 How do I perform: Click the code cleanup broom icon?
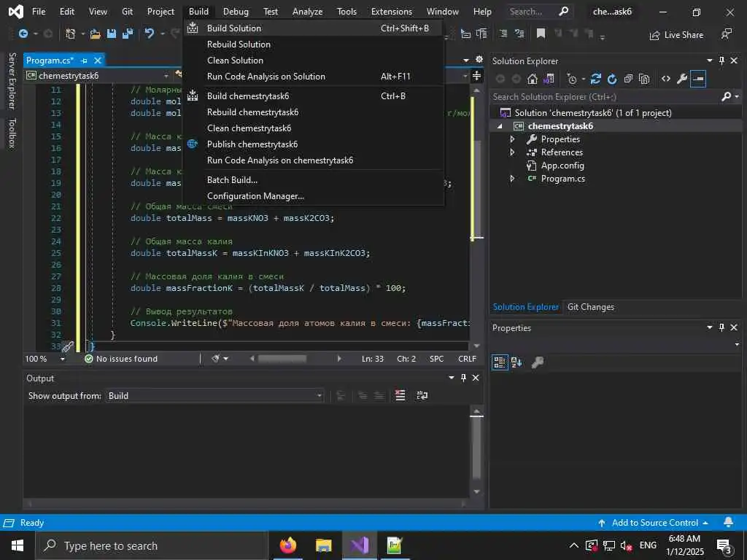point(216,359)
